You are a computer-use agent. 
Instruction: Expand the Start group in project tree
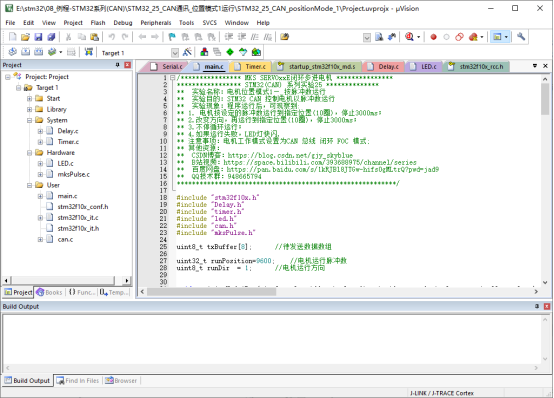(30, 99)
